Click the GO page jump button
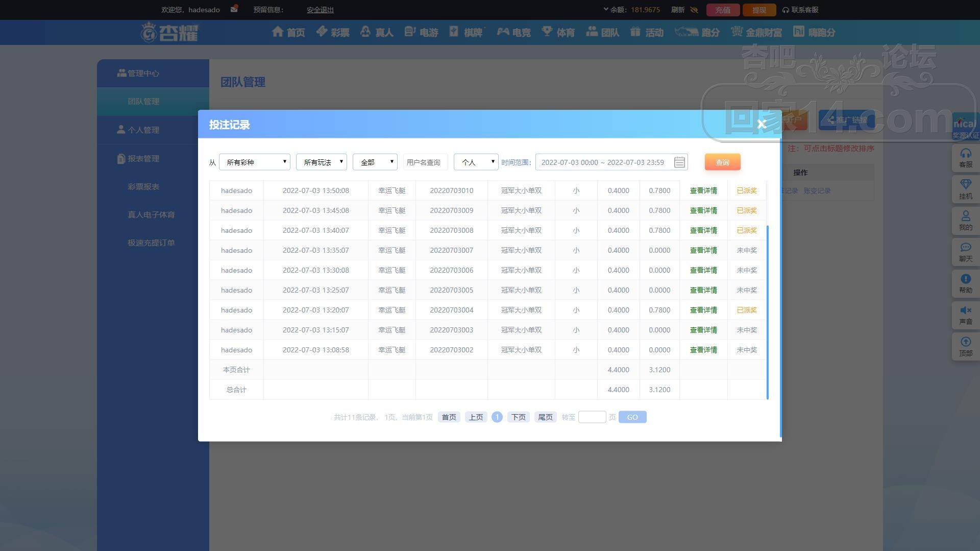Image resolution: width=980 pixels, height=551 pixels. click(632, 417)
